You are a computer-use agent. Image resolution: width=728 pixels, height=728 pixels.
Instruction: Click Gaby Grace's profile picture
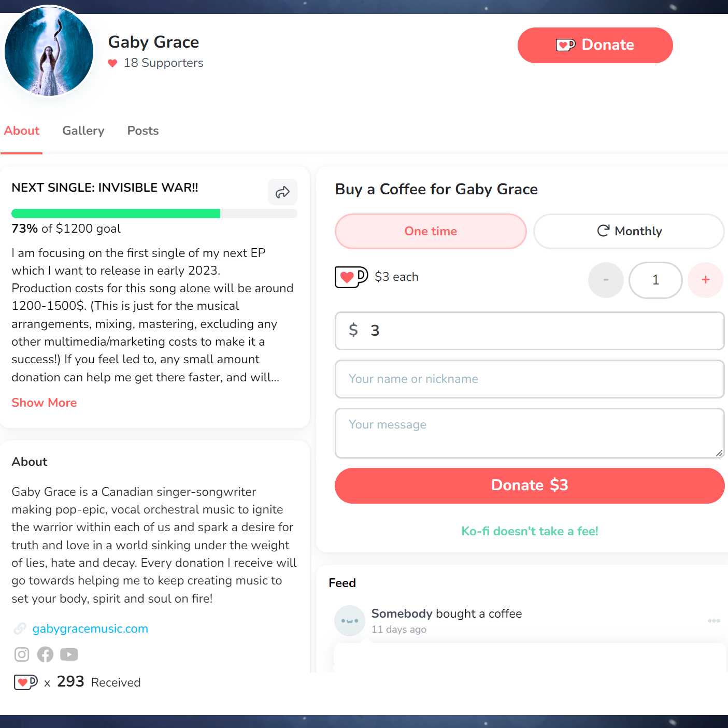click(x=49, y=51)
